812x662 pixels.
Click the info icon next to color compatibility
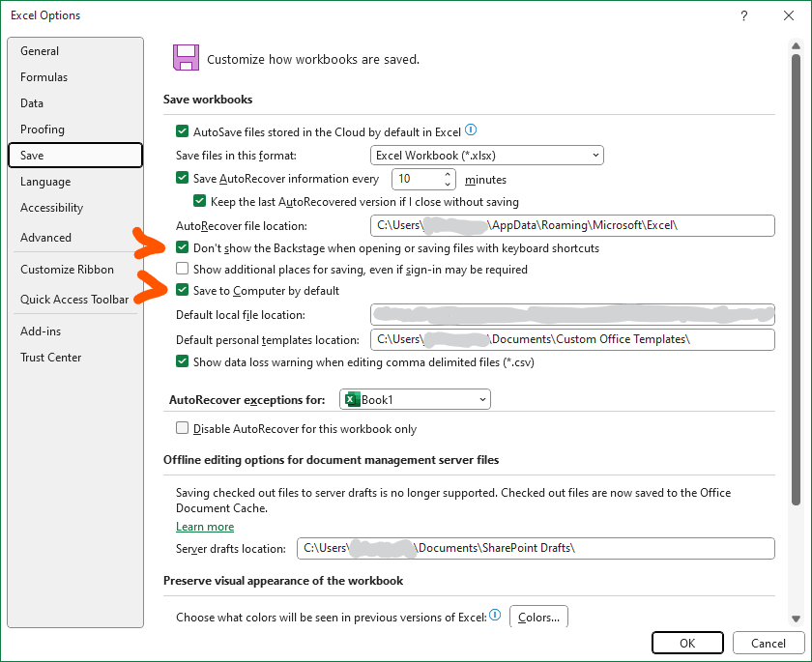[495, 615]
